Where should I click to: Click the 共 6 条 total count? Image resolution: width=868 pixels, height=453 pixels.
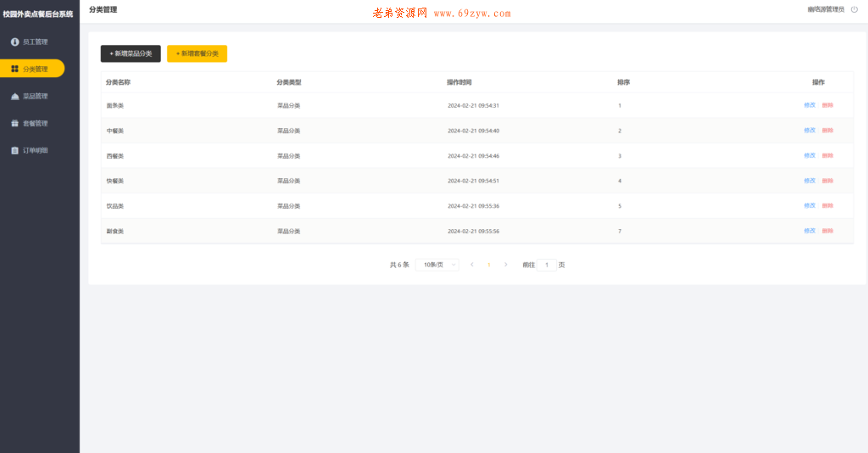[399, 265]
